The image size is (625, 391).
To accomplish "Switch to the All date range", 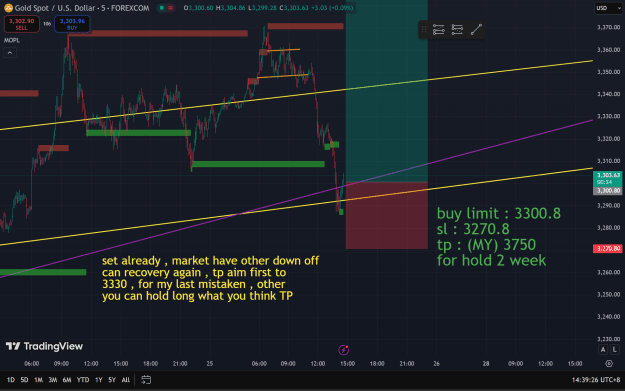I will [x=126, y=380].
